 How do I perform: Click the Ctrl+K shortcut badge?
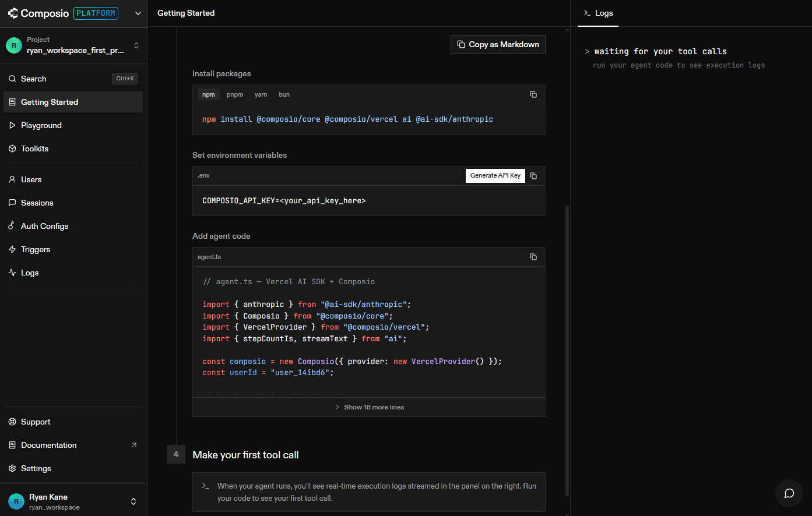click(x=125, y=79)
